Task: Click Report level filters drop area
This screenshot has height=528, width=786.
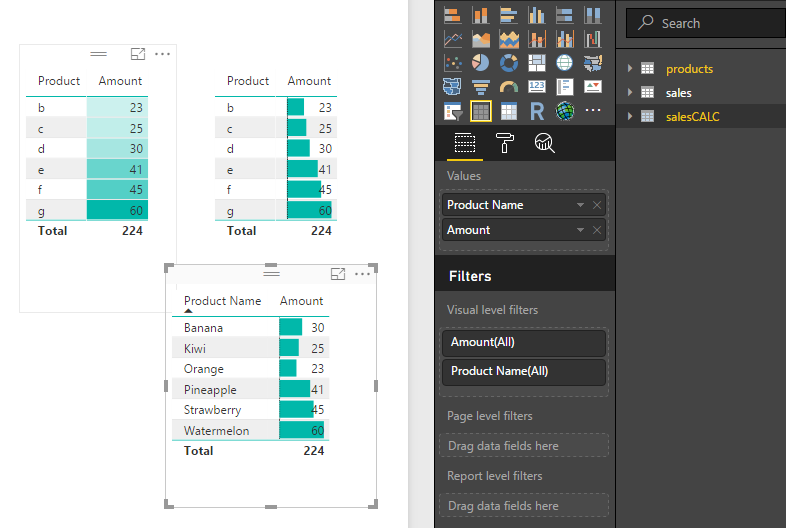Action: [524, 505]
